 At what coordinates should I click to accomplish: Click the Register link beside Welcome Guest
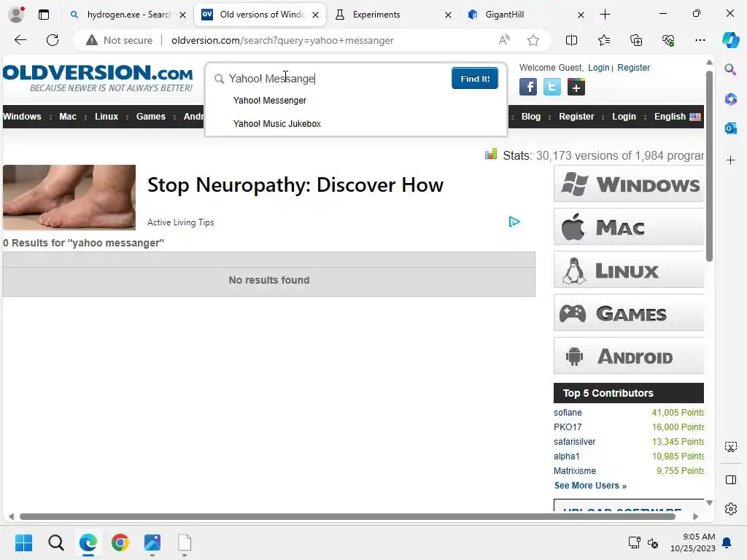634,68
